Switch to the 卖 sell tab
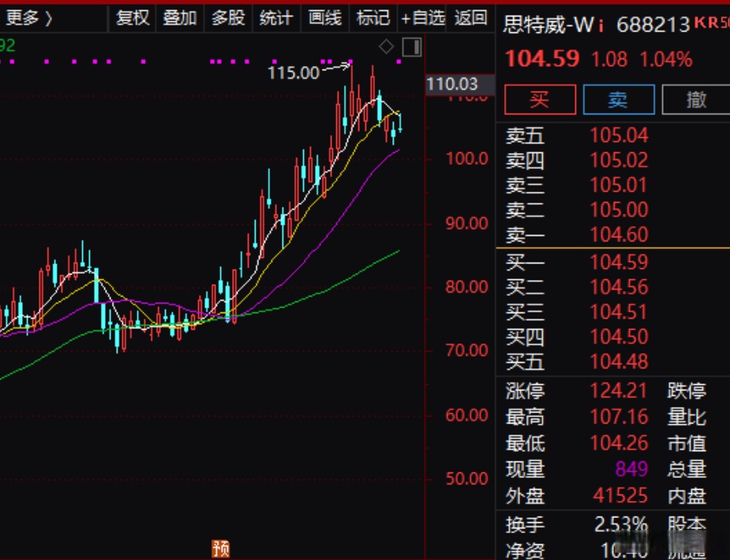Viewport: 730px width, 560px height. (x=619, y=100)
